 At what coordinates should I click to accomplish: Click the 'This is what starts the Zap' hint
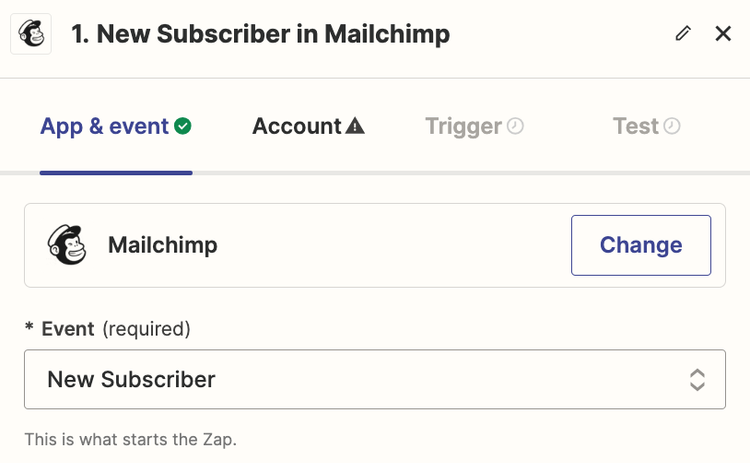[x=131, y=439]
